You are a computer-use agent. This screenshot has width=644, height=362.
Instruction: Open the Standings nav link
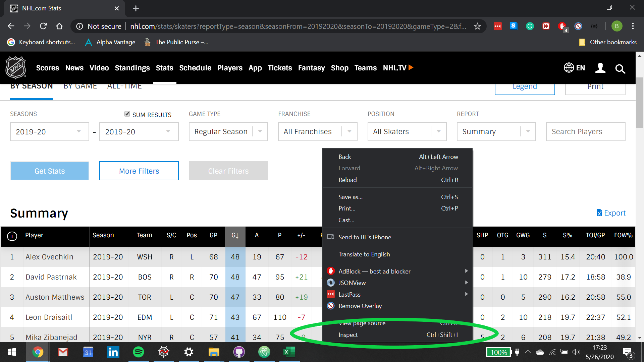(132, 68)
